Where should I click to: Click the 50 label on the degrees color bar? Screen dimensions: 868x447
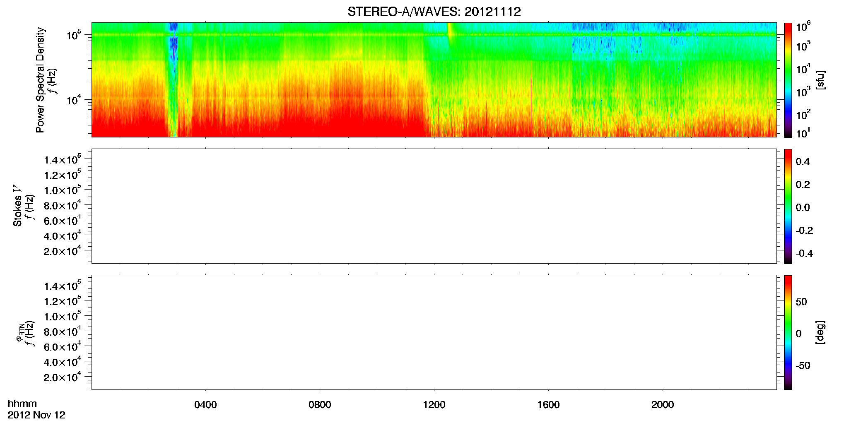pyautogui.click(x=801, y=302)
